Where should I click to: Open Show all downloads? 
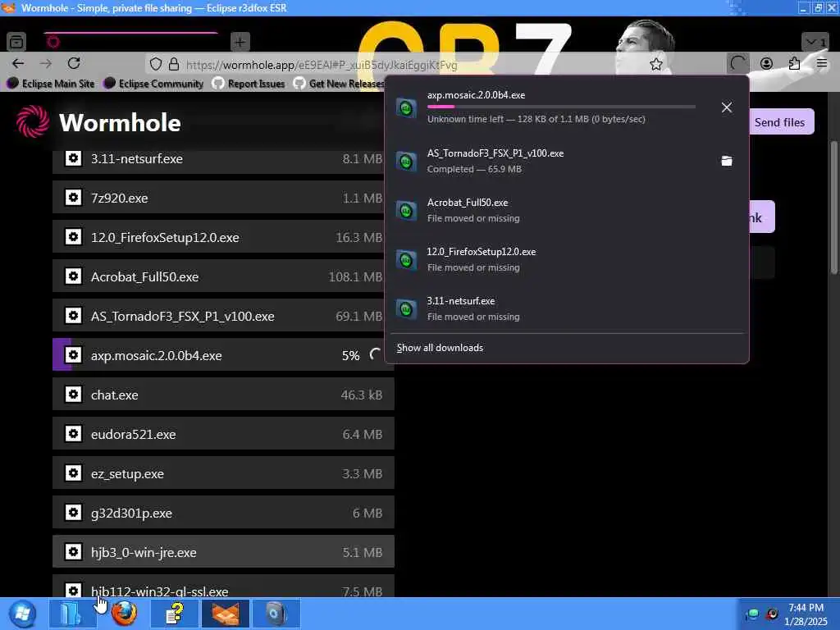point(440,348)
